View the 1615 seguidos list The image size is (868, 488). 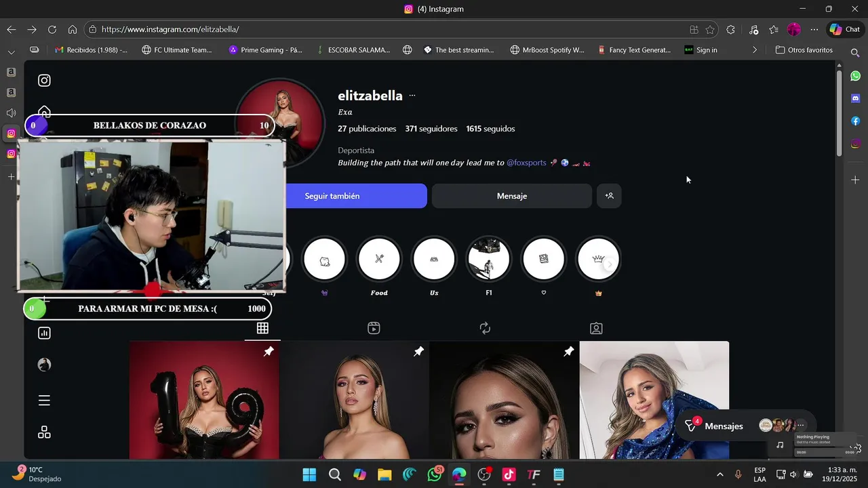click(490, 129)
